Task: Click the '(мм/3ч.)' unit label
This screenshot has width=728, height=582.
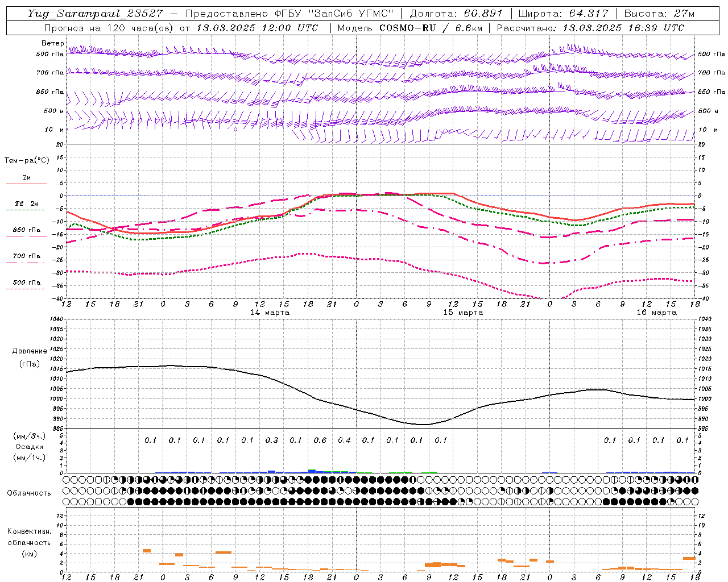Action: click(30, 436)
